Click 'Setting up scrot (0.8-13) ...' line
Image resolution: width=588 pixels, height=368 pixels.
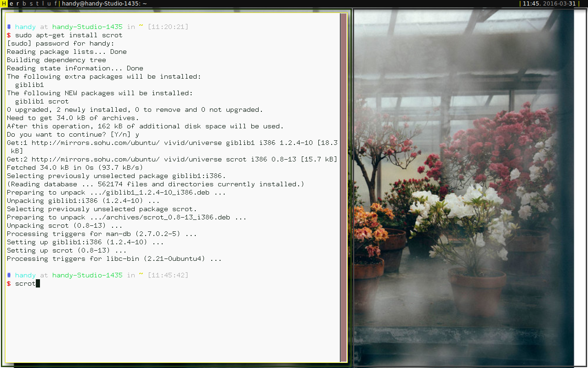(67, 251)
